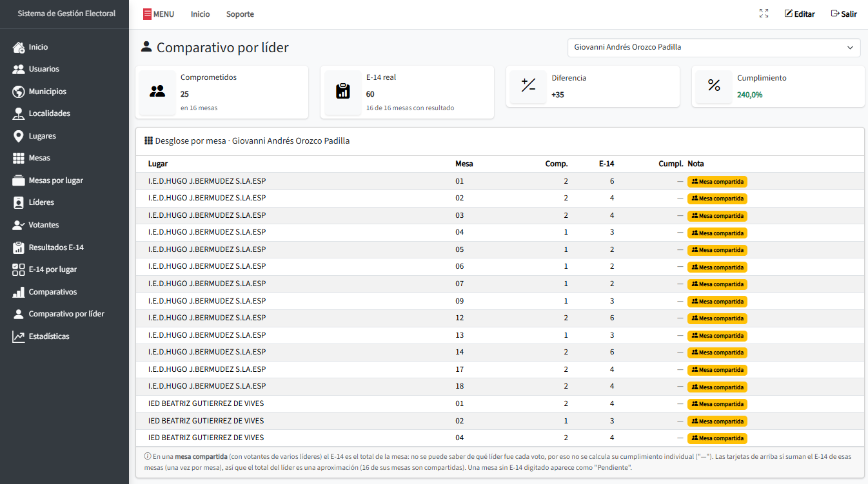
Task: Click the Mesas grid icon
Action: [x=18, y=158]
